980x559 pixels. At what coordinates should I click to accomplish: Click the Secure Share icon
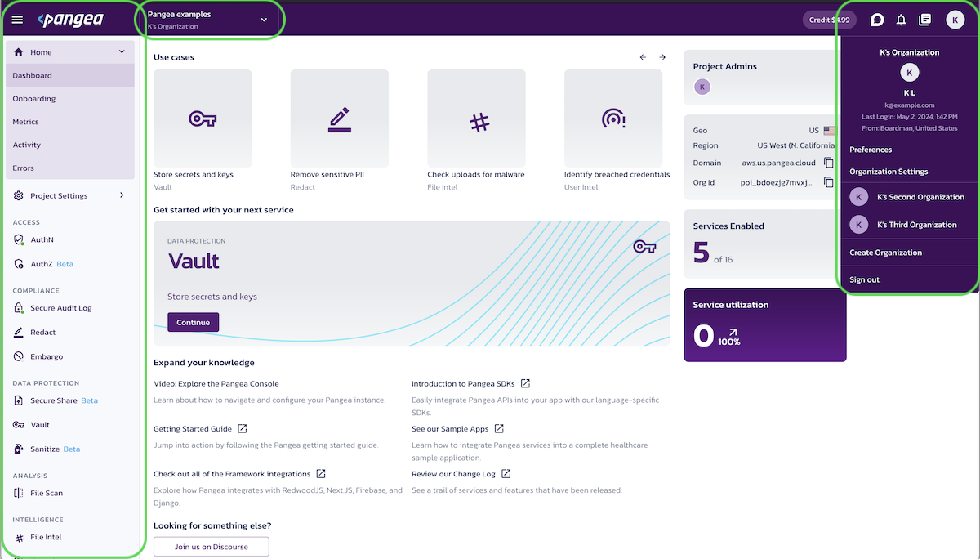coord(19,400)
